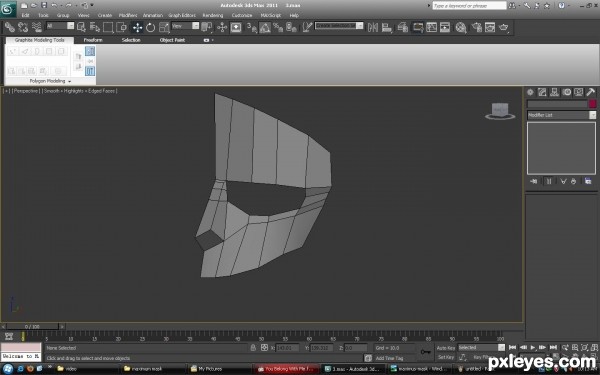Click Bind to Space Warp tool
The width and height of the screenshot is (600, 375).
(x=36, y=27)
